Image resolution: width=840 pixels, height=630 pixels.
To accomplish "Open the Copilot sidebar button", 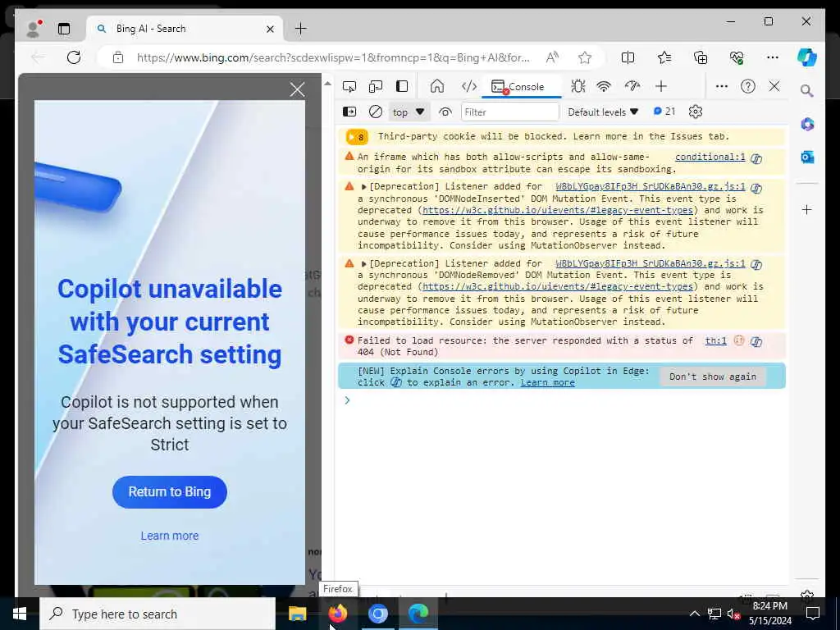I will point(807,57).
